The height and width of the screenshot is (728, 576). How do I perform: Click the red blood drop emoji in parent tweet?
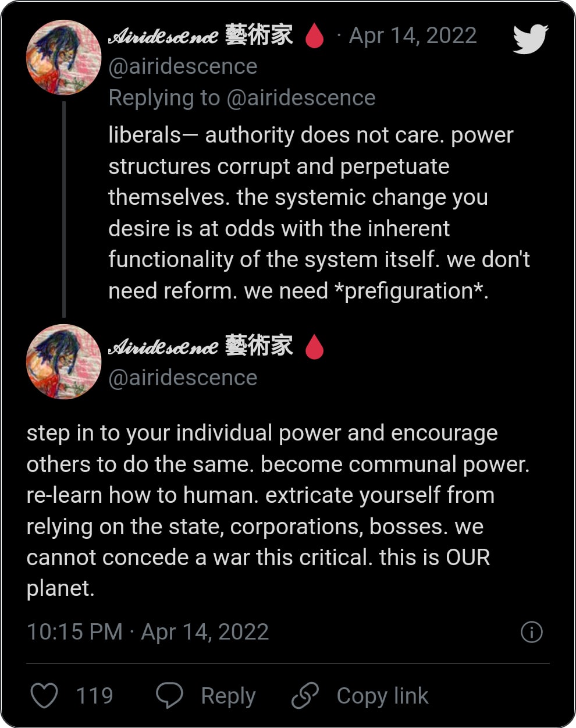tap(315, 36)
